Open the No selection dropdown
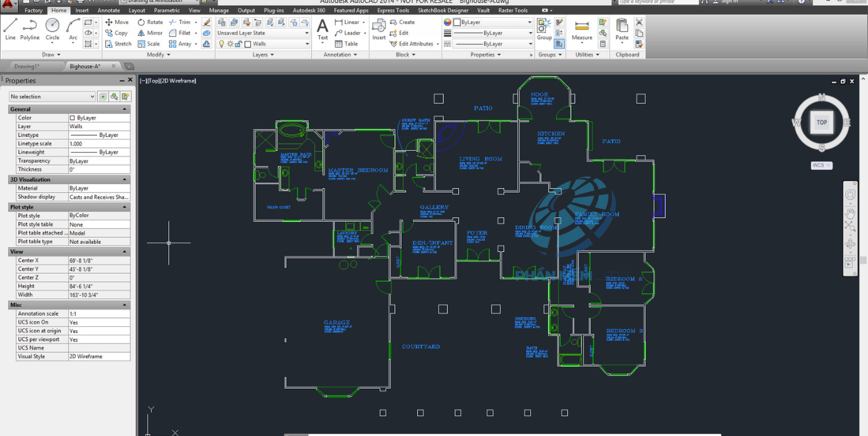868x436 pixels. point(53,96)
